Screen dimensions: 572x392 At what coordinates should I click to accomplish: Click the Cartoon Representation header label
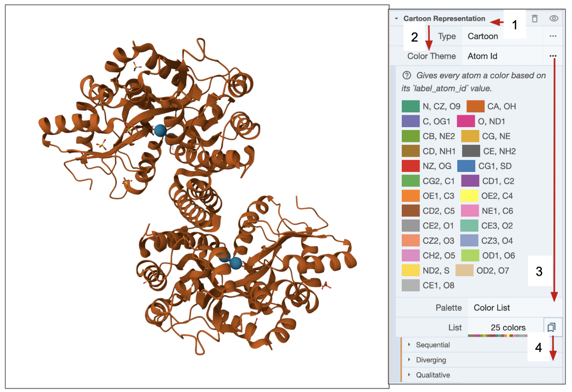[x=444, y=19]
